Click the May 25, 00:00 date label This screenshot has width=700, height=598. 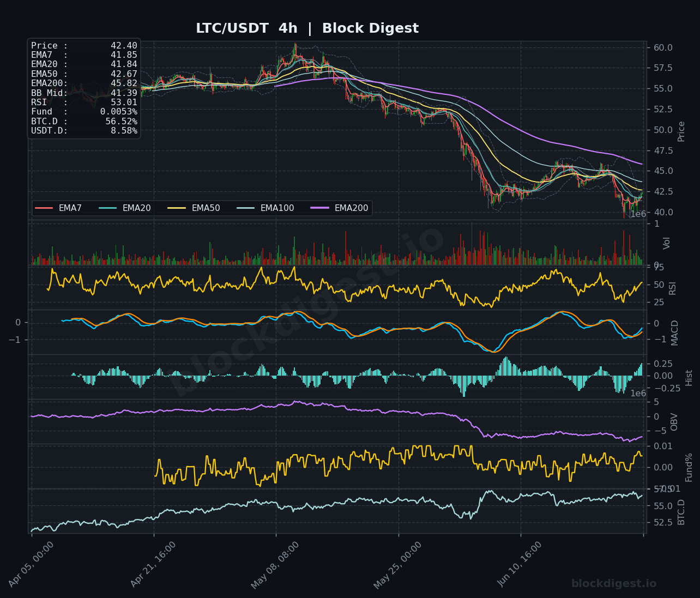[x=398, y=565]
